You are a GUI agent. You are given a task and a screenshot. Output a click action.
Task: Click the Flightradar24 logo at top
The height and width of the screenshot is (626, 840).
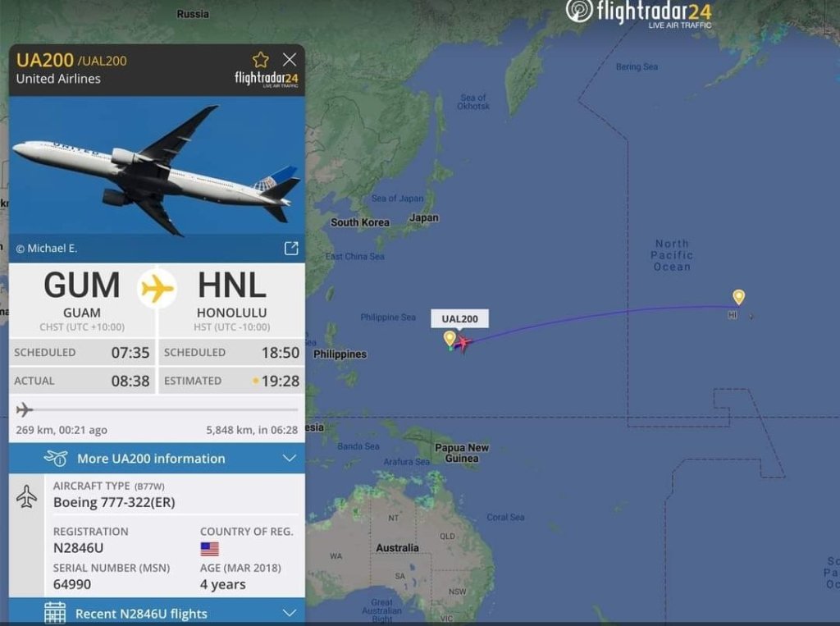point(638,13)
